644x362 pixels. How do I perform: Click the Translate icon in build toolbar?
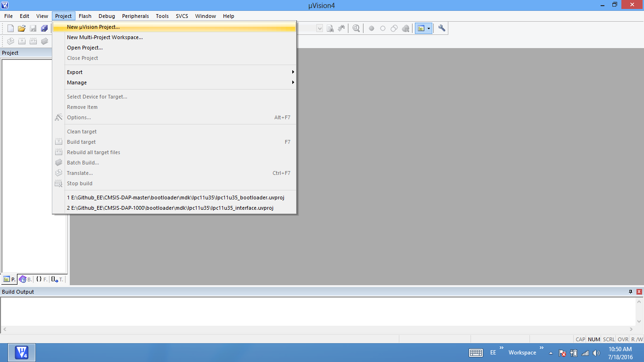[10, 41]
